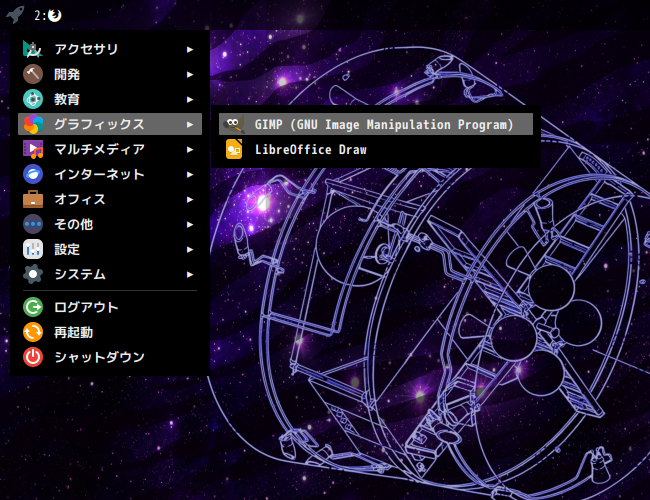
Task: Click the マルチメディア film icon
Action: tap(33, 149)
